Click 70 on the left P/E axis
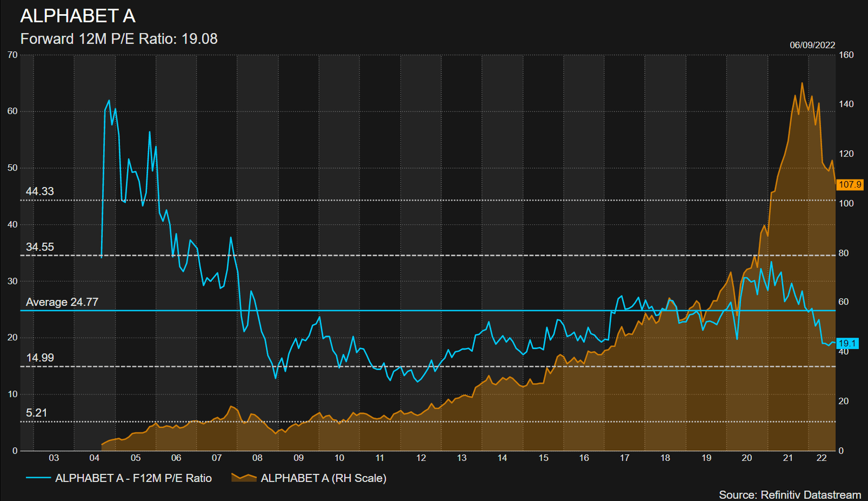The width and height of the screenshot is (868, 501). click(x=12, y=55)
